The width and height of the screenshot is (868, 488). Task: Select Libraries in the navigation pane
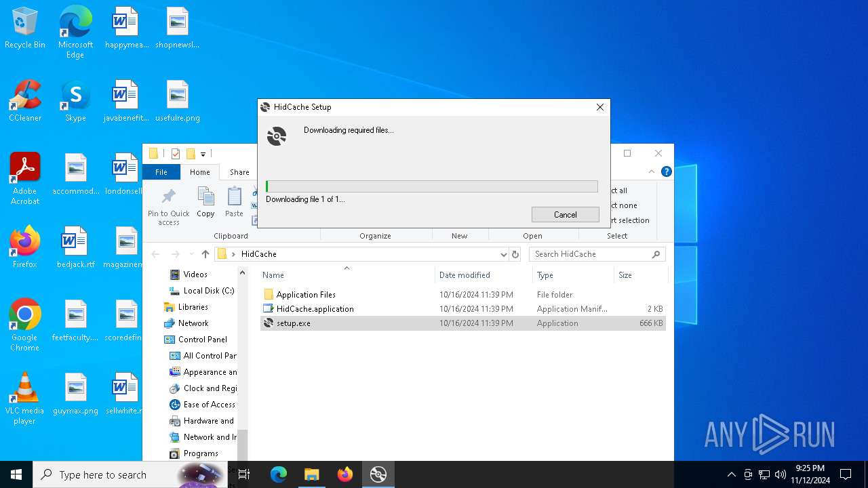193,307
